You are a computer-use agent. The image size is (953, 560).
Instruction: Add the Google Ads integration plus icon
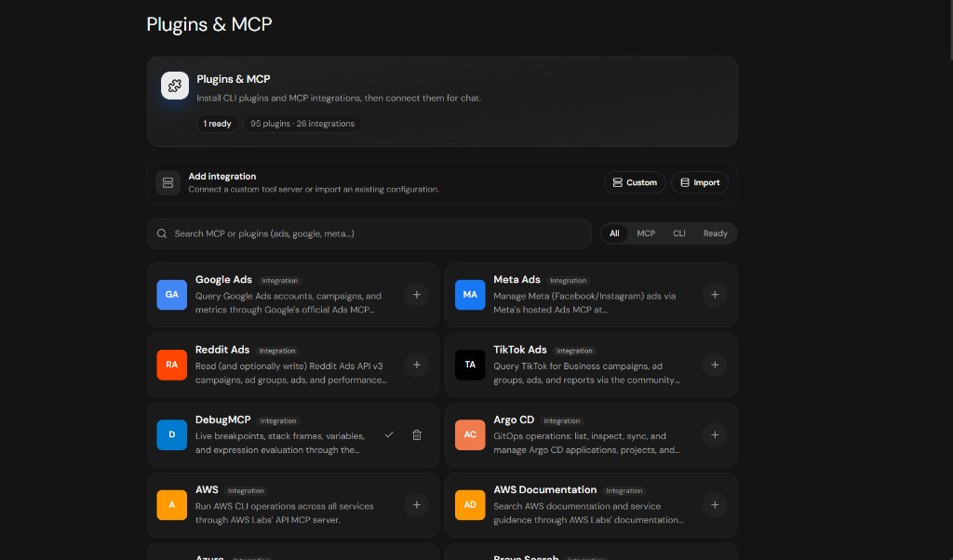click(416, 295)
